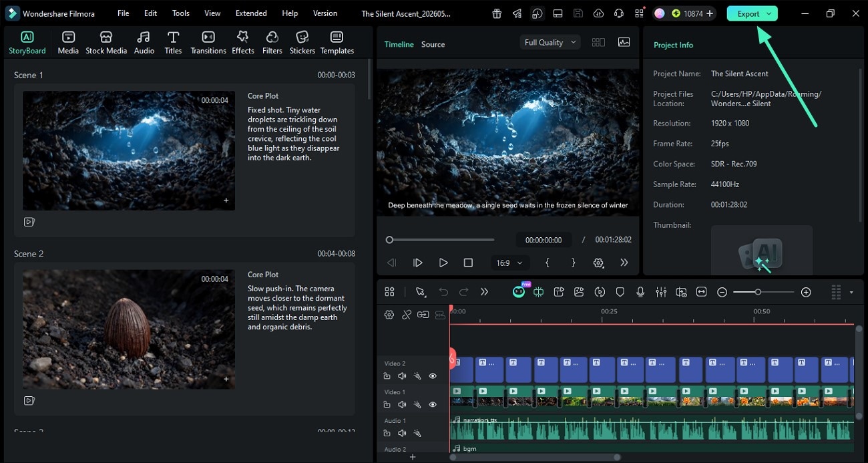Click the preview progress slider handle

(389, 240)
